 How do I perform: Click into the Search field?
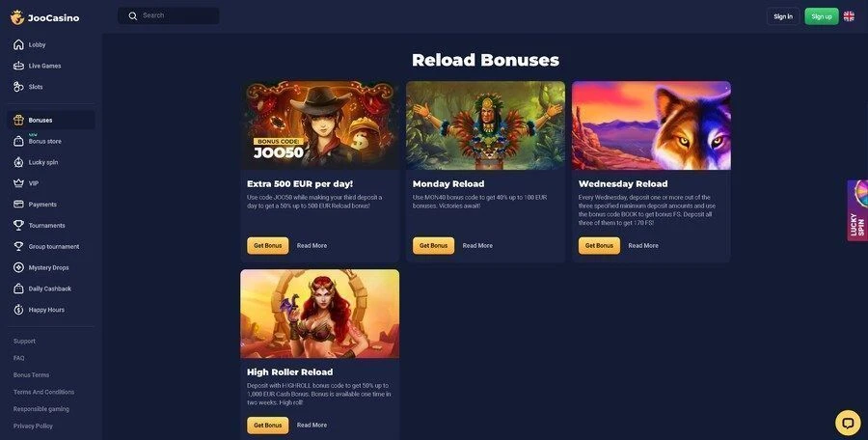pos(168,15)
